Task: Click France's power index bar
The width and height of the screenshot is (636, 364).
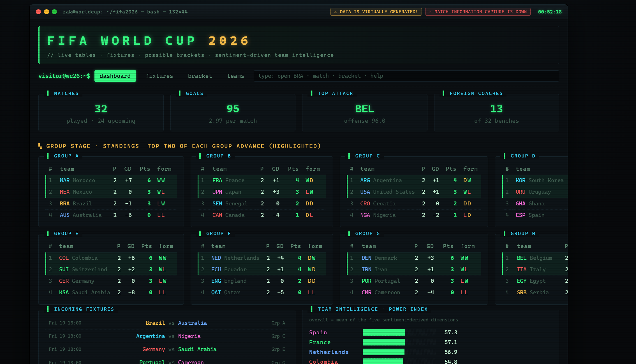Action: 384,342
